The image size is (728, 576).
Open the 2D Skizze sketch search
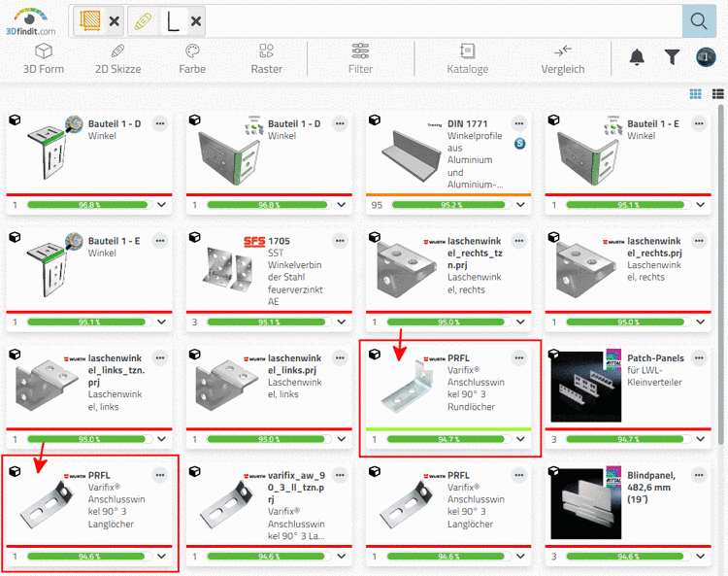tap(117, 59)
